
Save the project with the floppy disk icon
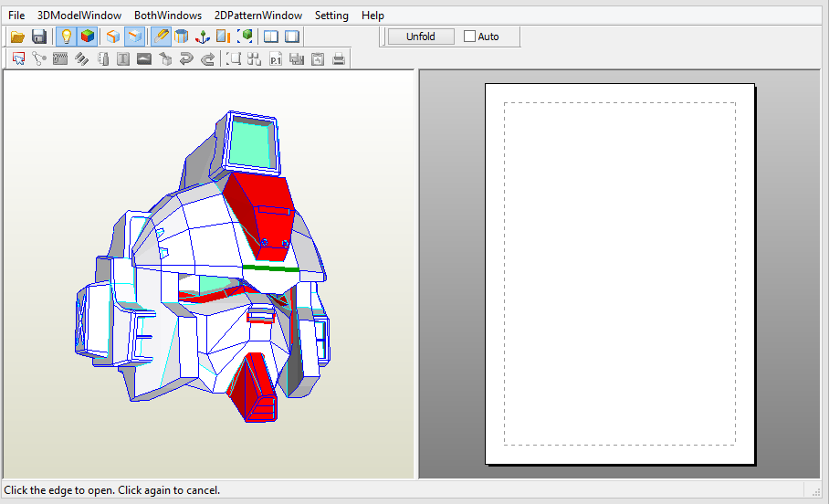point(39,37)
